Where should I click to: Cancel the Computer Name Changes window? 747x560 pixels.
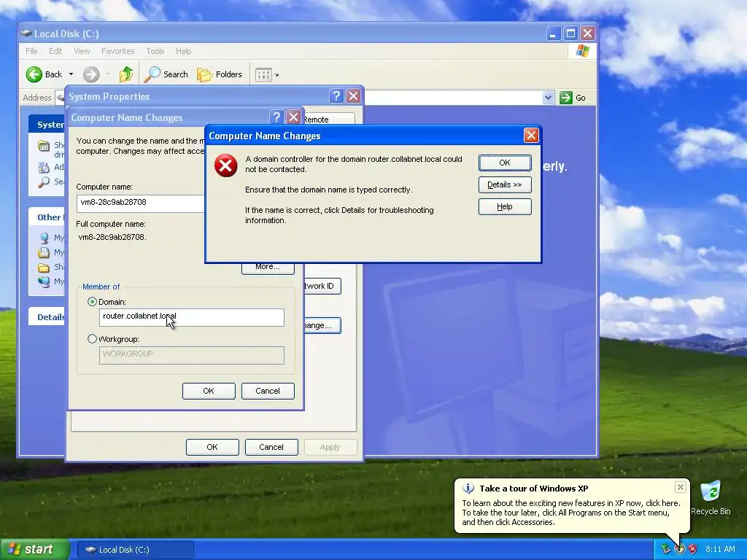point(268,391)
